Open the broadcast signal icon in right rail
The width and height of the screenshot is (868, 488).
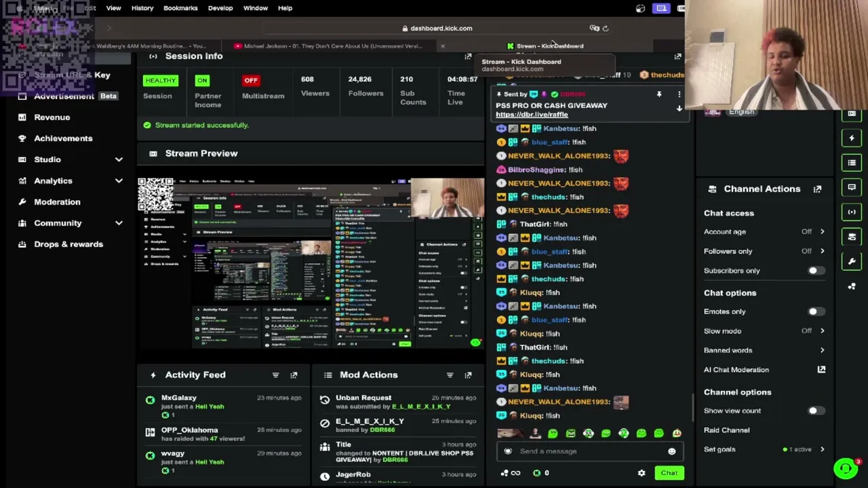tap(852, 212)
